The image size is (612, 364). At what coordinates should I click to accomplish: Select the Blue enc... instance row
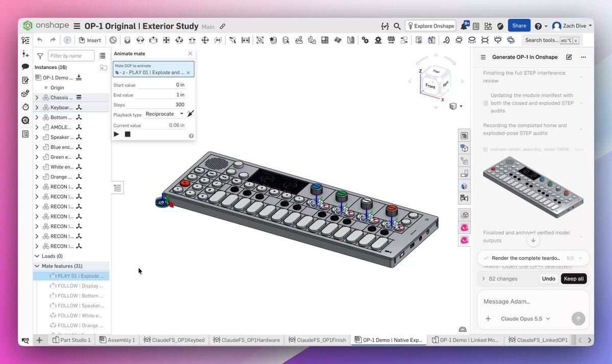71,147
